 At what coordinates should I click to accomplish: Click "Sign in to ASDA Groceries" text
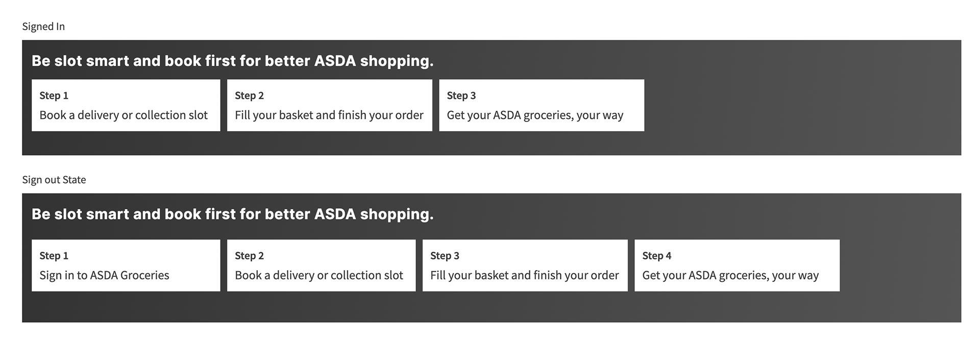click(x=104, y=276)
